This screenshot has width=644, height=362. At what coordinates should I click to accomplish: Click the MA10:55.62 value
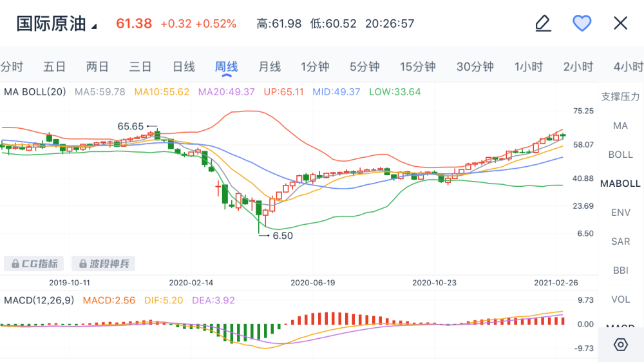coord(162,91)
